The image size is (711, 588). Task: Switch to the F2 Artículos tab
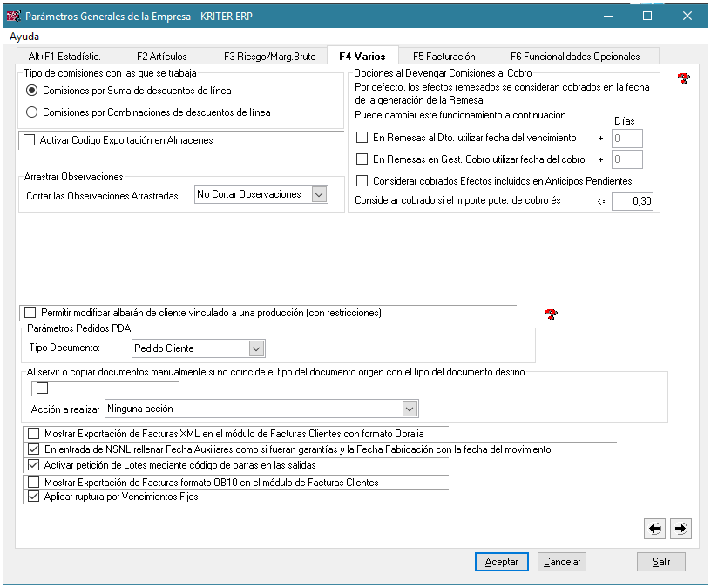pos(161,57)
